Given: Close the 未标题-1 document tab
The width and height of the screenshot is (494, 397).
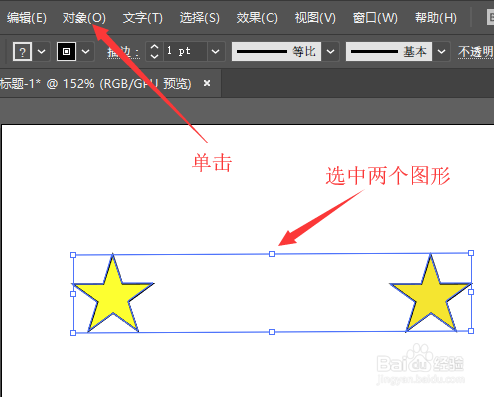Looking at the screenshot, I should coord(207,83).
